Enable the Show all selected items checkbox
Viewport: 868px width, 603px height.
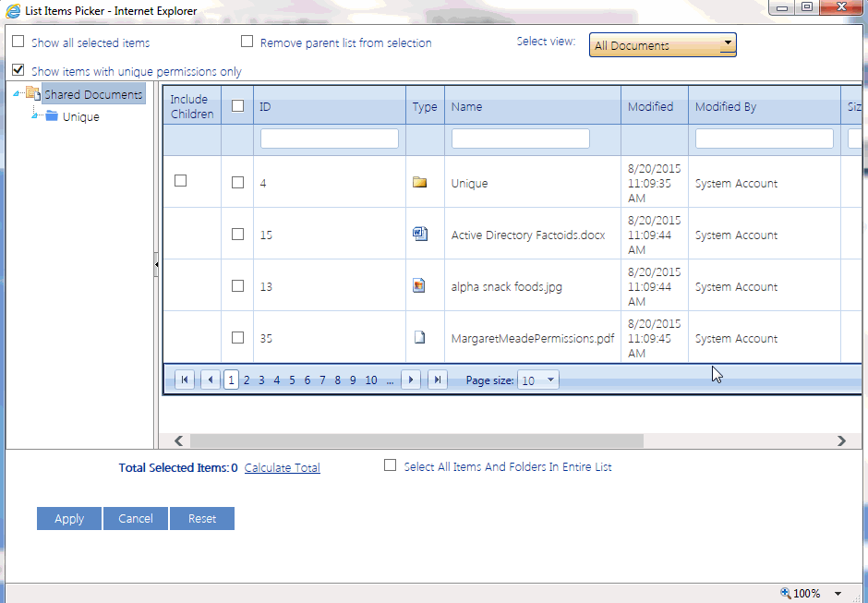point(17,42)
